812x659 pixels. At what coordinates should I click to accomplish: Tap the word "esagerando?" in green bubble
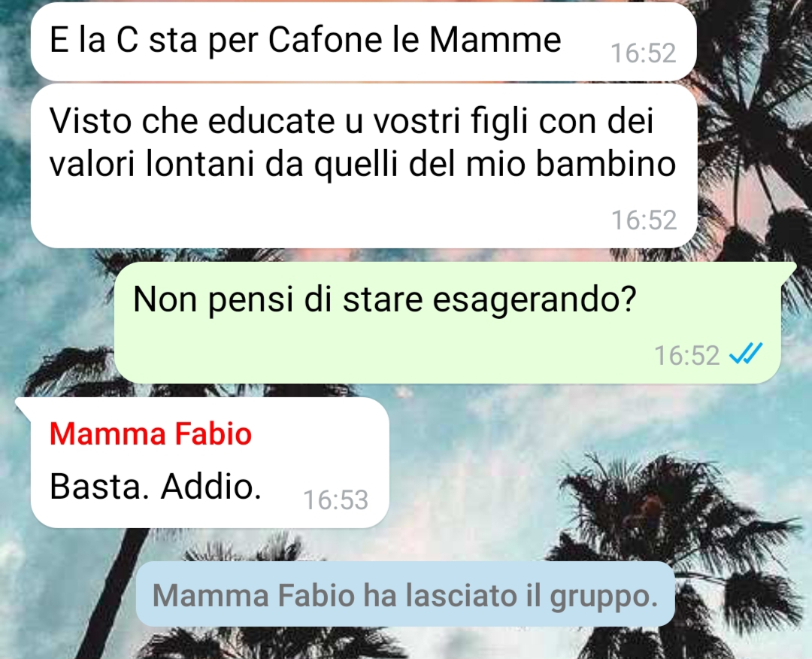tap(534, 300)
